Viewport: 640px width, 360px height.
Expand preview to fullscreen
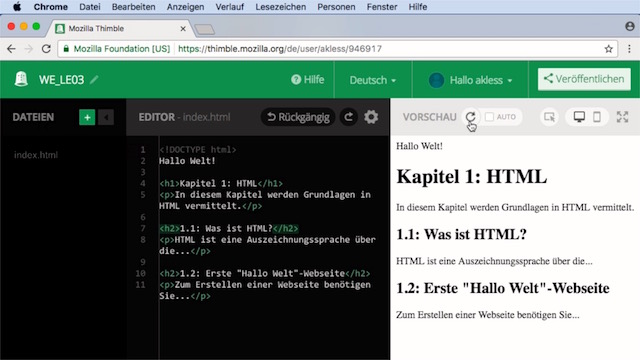click(622, 117)
